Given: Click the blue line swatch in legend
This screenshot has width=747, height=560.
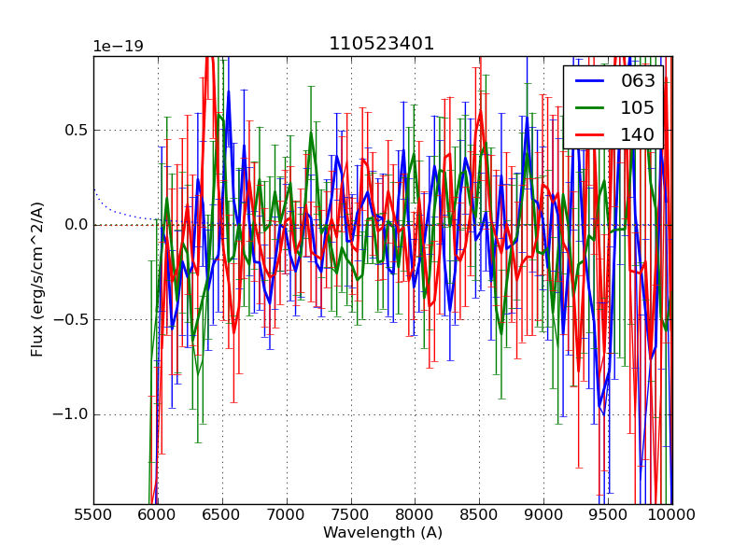Looking at the screenshot, I should tap(590, 81).
